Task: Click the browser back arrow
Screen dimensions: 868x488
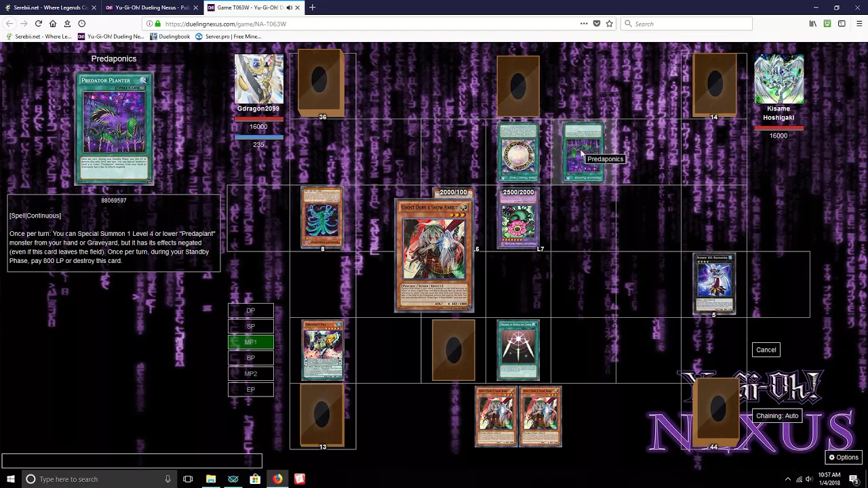Action: point(9,24)
